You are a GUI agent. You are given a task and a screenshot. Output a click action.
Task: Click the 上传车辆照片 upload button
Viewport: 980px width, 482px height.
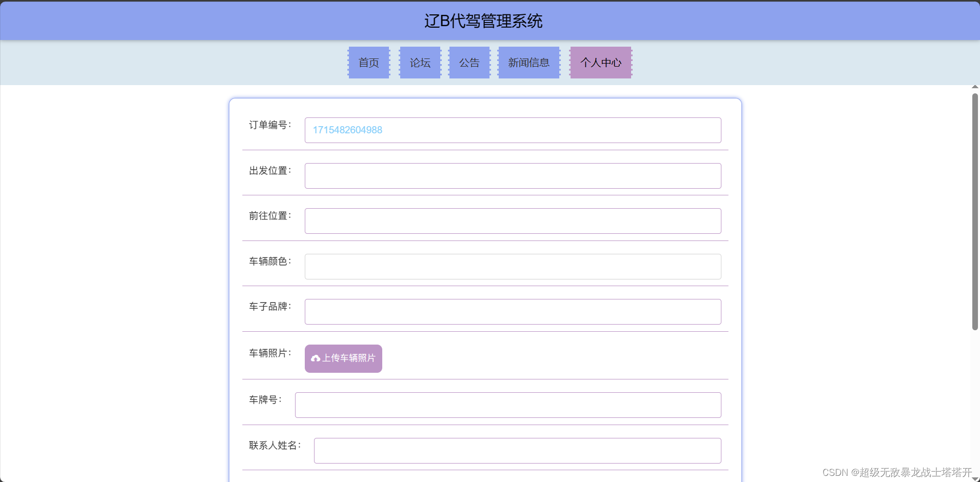(343, 358)
